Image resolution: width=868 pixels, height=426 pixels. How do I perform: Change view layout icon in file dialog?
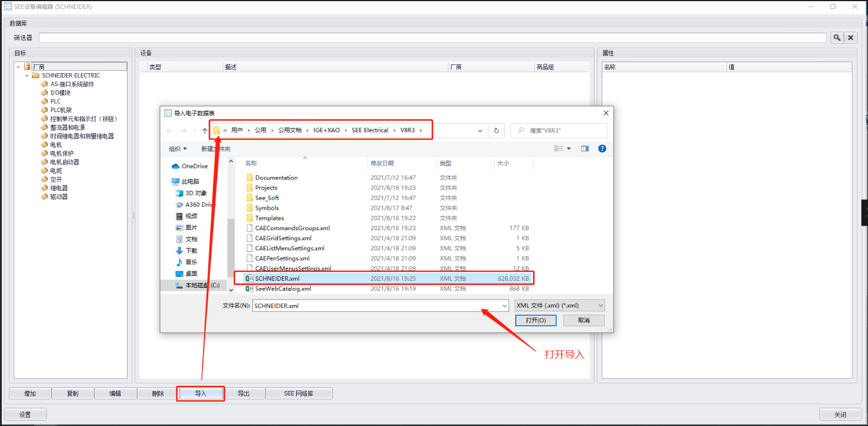tap(559, 149)
